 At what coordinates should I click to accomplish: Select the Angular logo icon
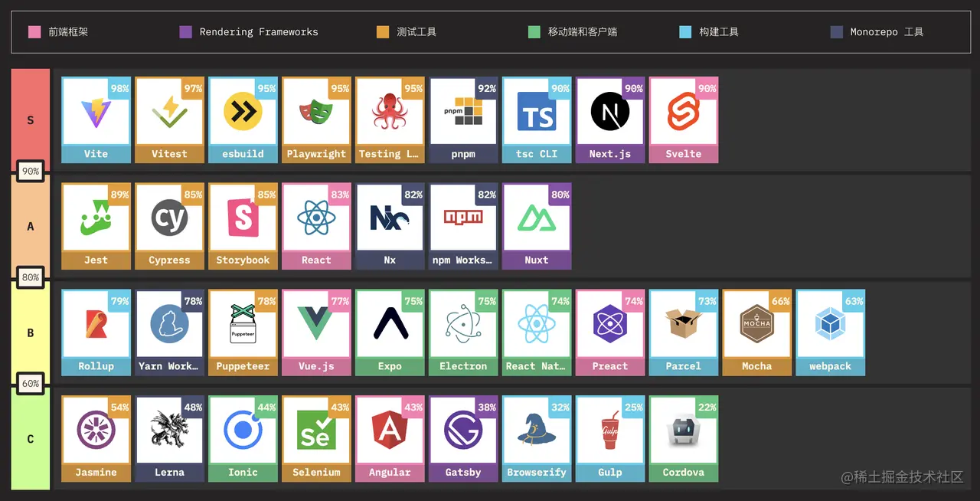coord(390,430)
